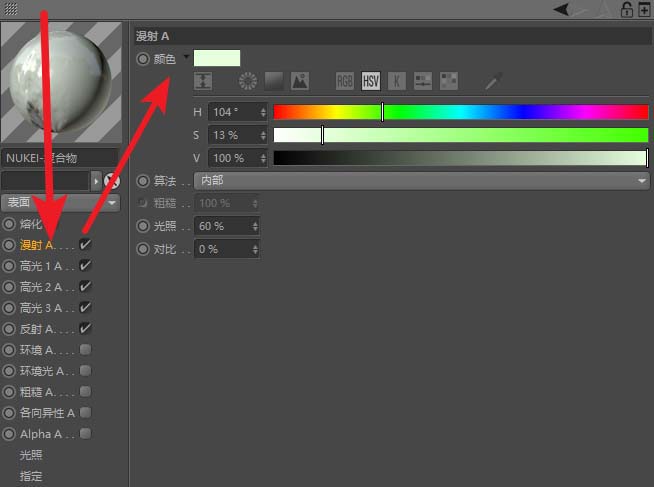Enable the 粗糙 A checkbox
The image size is (654, 487).
pyautogui.click(x=86, y=391)
